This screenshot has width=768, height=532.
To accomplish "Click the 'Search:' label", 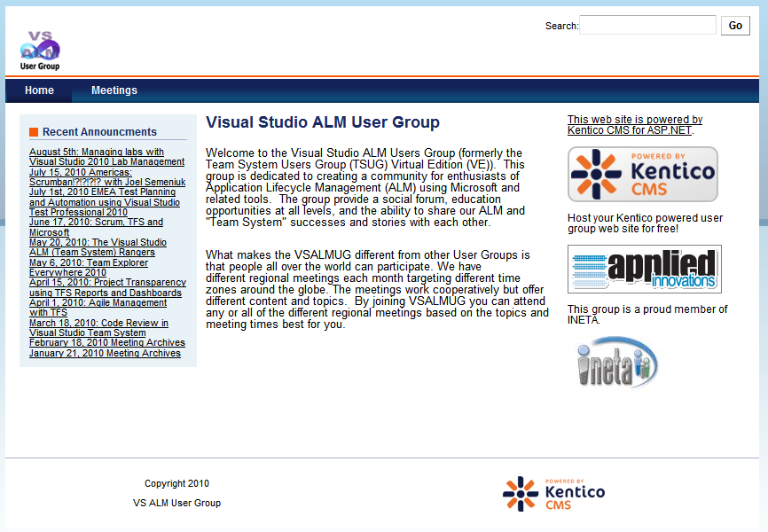I will pos(561,26).
